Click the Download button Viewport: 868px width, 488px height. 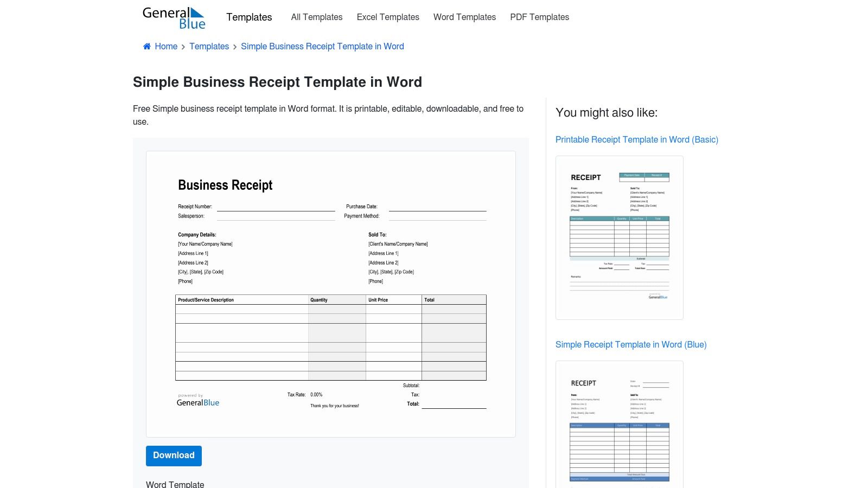[174, 455]
